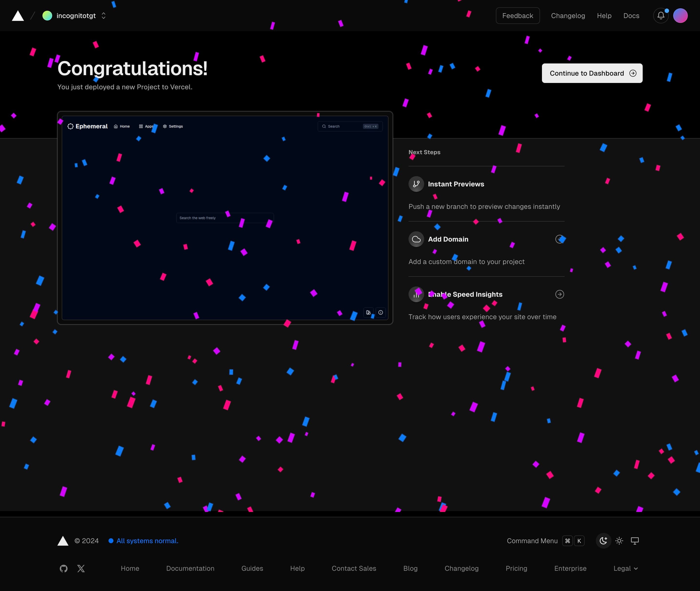Open the All systems normal status link

pos(143,541)
